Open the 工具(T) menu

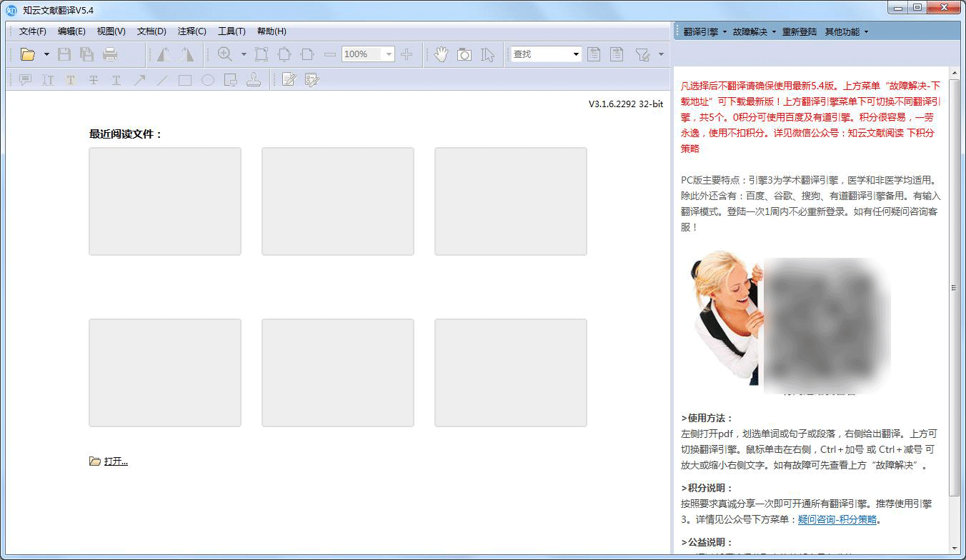[232, 31]
